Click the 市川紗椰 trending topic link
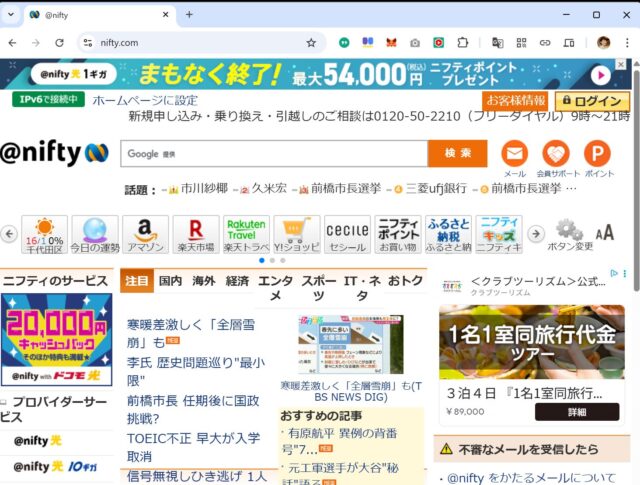The width and height of the screenshot is (640, 485). [203, 188]
